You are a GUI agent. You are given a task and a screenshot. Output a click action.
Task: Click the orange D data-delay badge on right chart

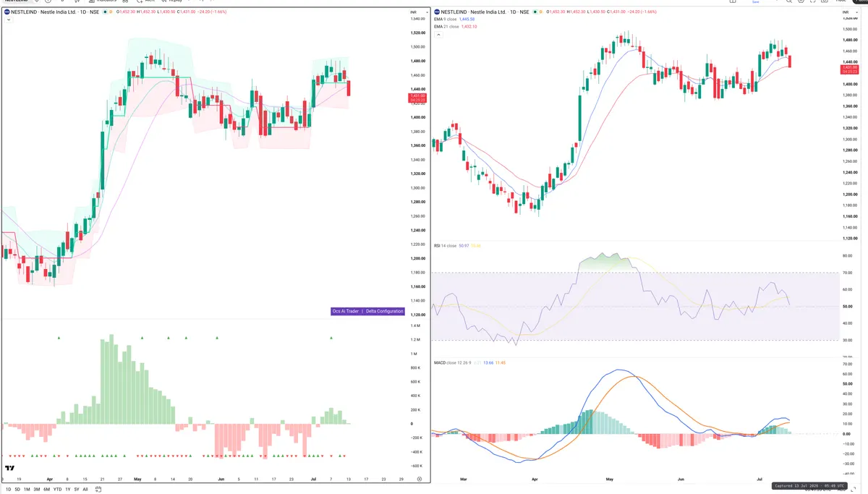point(542,12)
